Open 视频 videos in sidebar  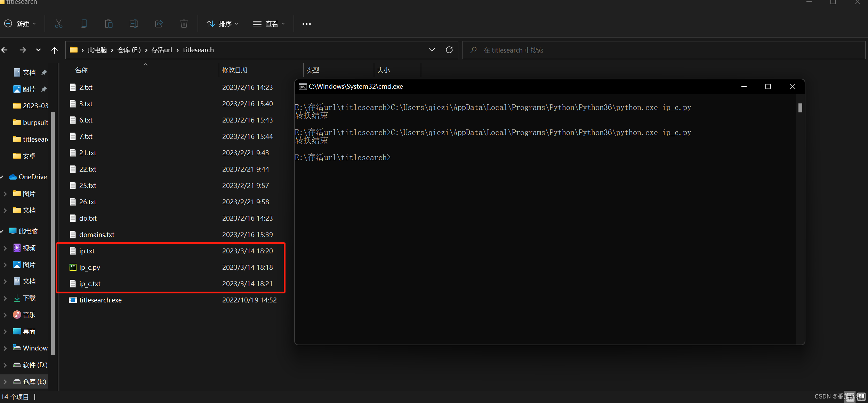tap(24, 248)
